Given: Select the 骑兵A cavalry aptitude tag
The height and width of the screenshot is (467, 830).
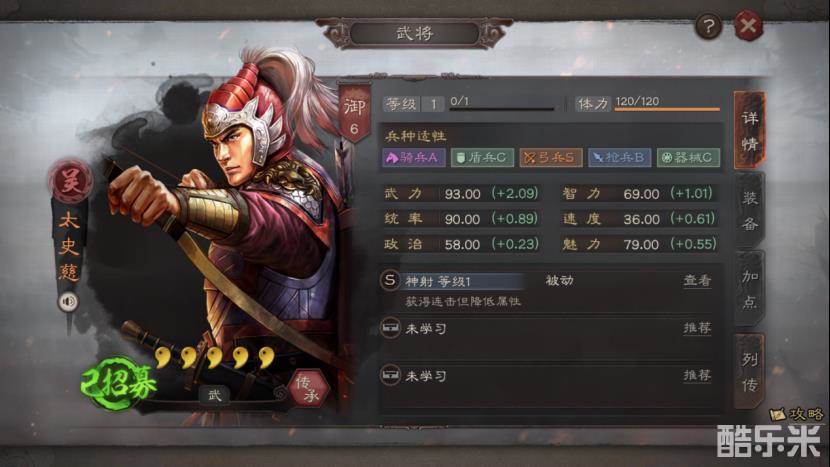Looking at the screenshot, I should pyautogui.click(x=413, y=157).
